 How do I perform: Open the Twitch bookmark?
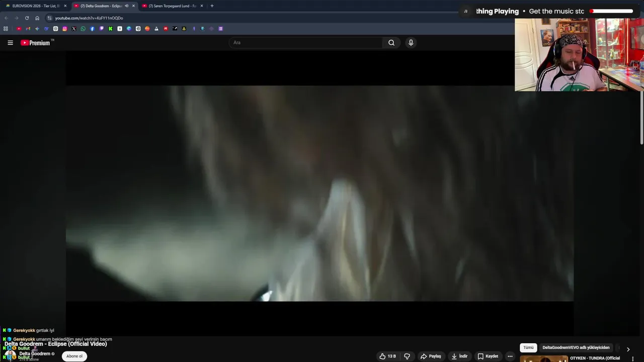pyautogui.click(x=102, y=29)
